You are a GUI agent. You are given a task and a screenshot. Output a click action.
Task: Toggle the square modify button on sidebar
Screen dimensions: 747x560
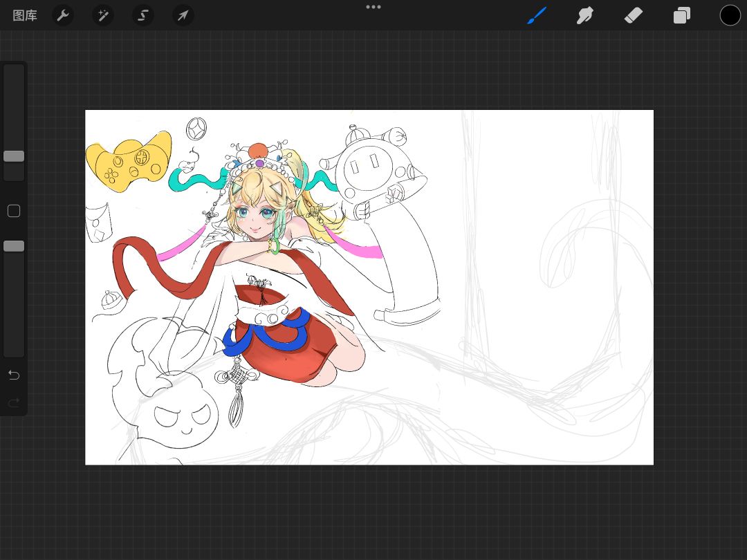(14, 211)
